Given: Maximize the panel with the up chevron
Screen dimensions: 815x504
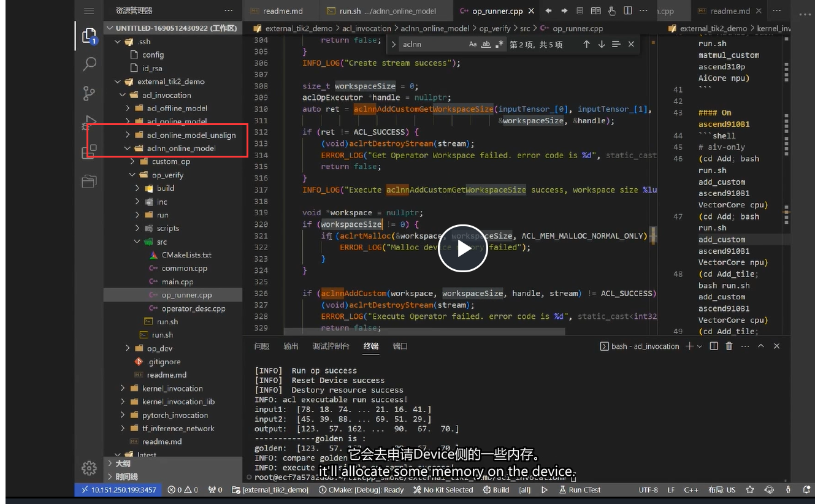Looking at the screenshot, I should (x=761, y=346).
